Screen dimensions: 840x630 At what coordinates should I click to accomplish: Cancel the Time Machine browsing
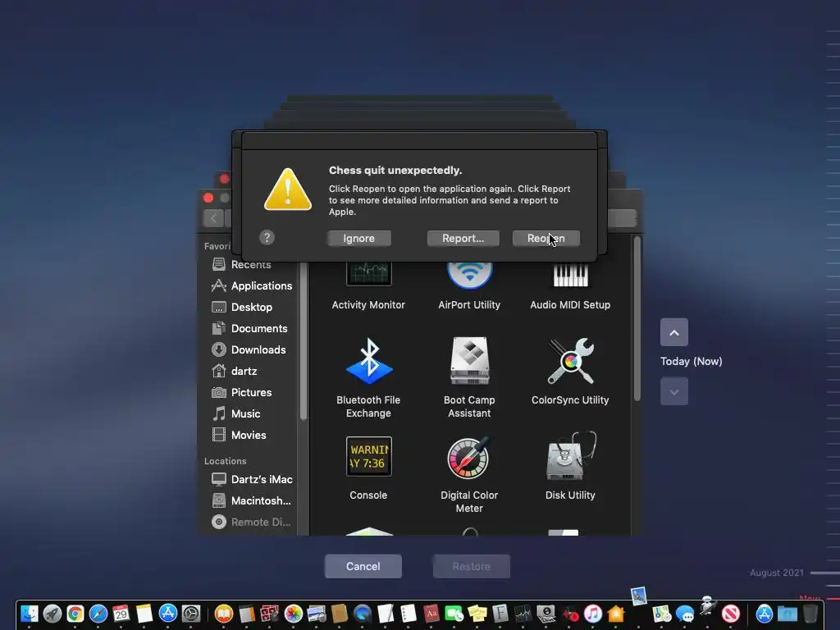363,566
